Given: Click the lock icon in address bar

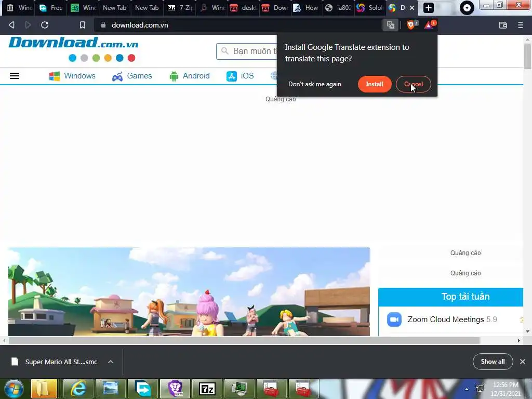Looking at the screenshot, I should click(x=103, y=25).
